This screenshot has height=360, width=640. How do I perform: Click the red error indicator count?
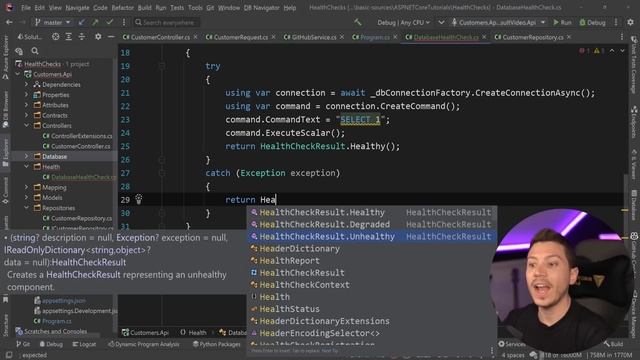click(x=584, y=51)
